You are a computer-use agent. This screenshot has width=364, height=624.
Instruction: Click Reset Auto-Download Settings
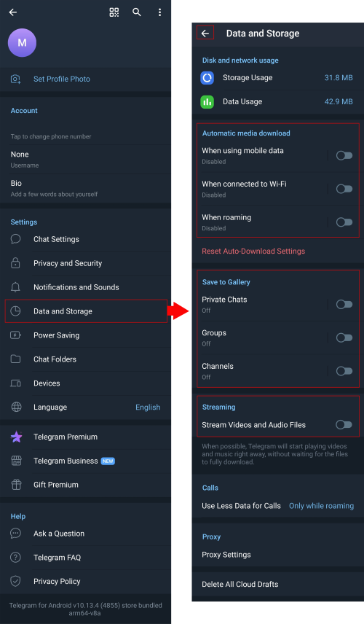pyautogui.click(x=253, y=251)
